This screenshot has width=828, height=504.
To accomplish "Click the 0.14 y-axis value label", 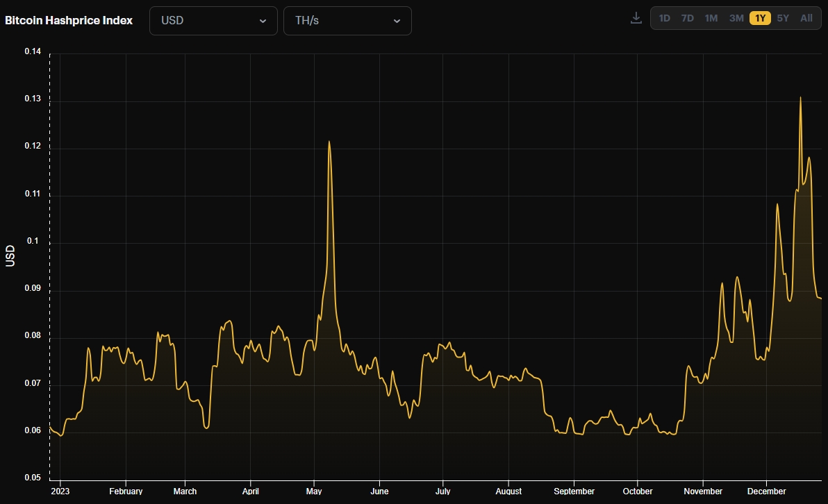I will (32, 52).
